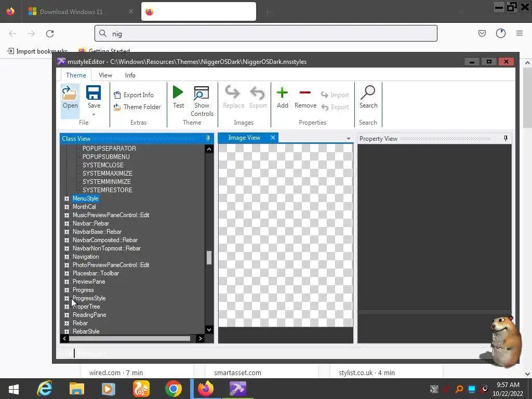The height and width of the screenshot is (399, 532).
Task: Select PhotoPreviewPaneControl::Edit tree item
Action: 111,265
